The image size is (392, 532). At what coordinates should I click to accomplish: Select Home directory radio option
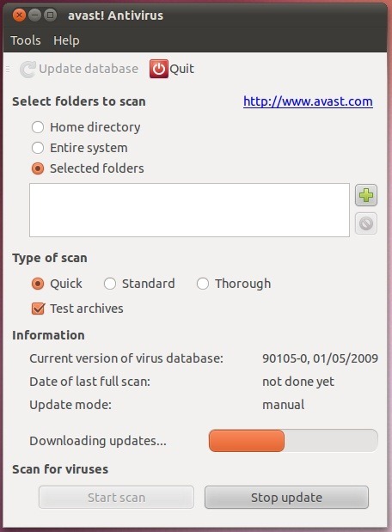38,127
